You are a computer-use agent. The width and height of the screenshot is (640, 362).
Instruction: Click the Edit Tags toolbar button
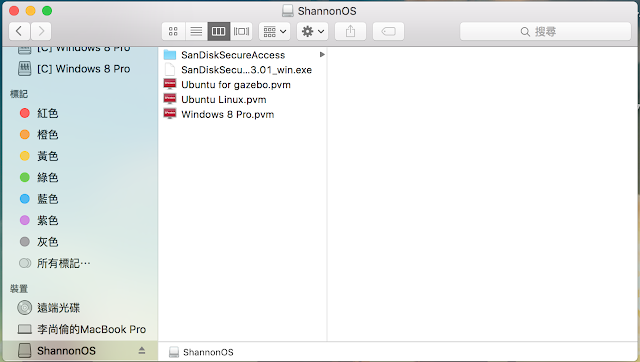[x=388, y=31]
